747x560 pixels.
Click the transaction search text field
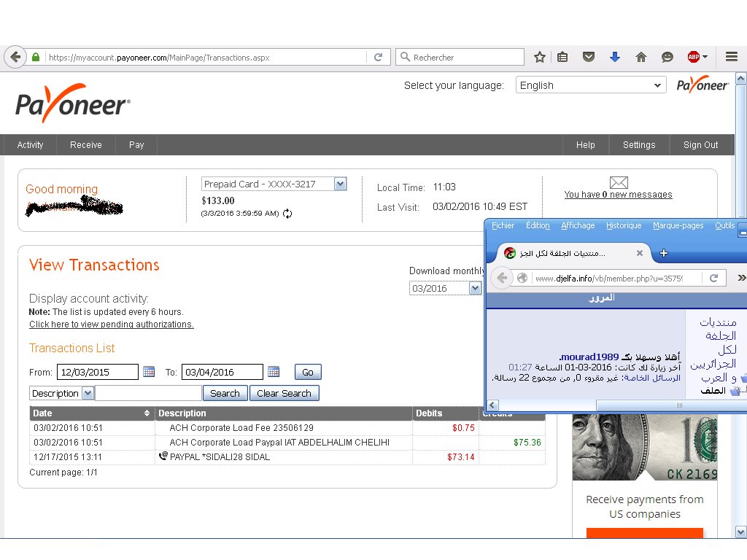click(148, 393)
